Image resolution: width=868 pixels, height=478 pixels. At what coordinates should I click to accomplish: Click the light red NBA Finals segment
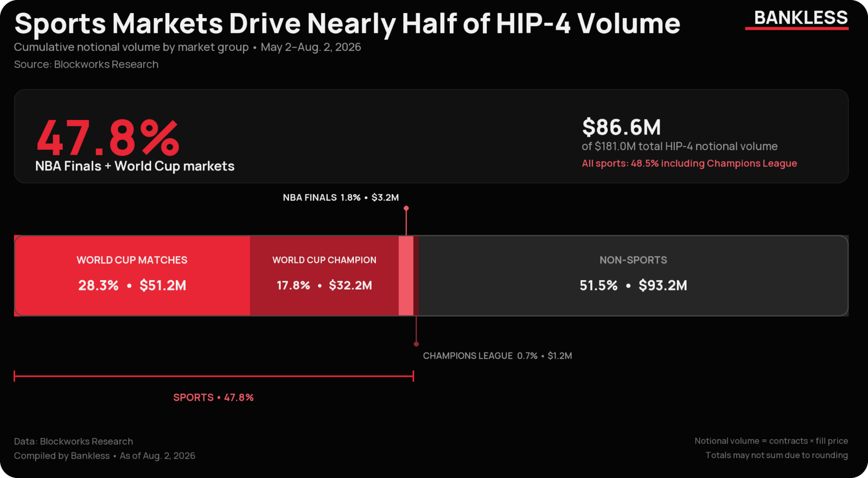[406, 275]
